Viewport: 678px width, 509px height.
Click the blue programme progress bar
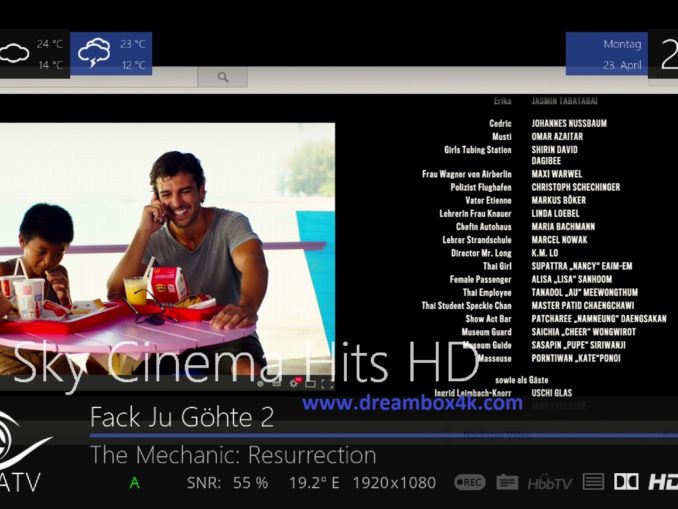pyautogui.click(x=384, y=435)
